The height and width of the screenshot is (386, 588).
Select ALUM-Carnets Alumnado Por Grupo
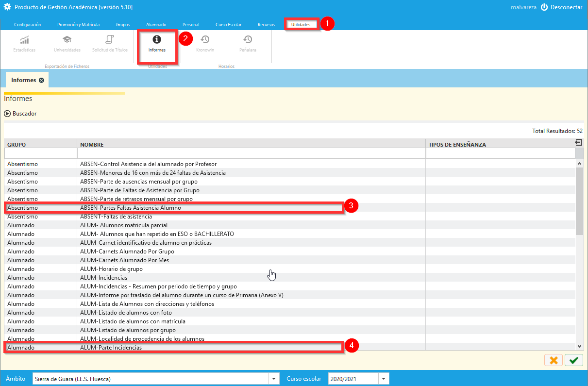click(289, 252)
